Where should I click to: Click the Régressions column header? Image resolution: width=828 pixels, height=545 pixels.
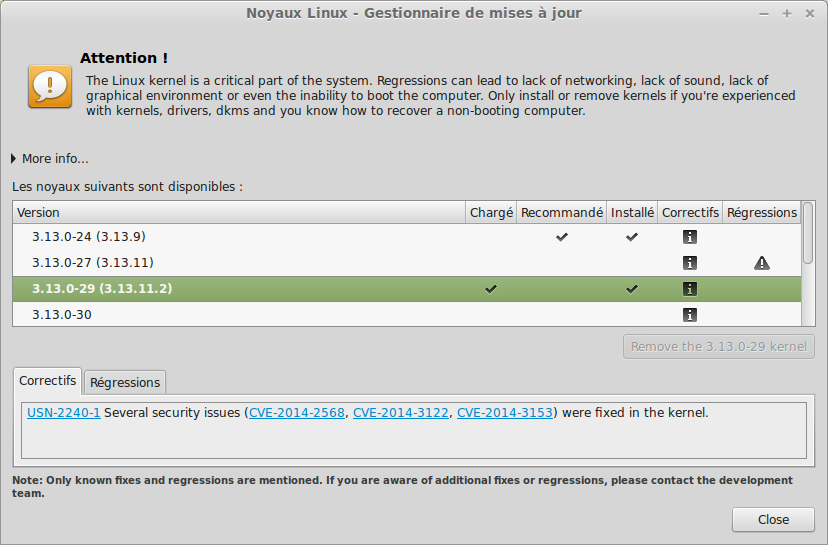pyautogui.click(x=761, y=212)
